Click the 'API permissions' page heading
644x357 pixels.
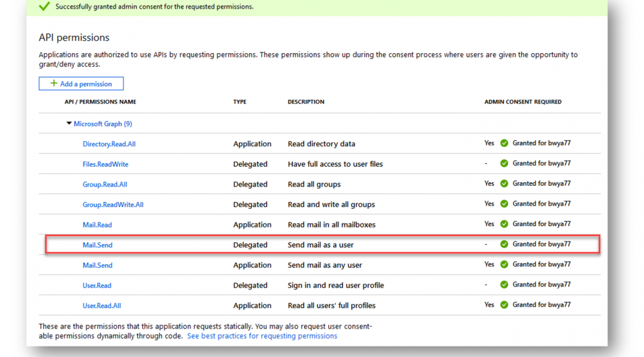(x=74, y=37)
